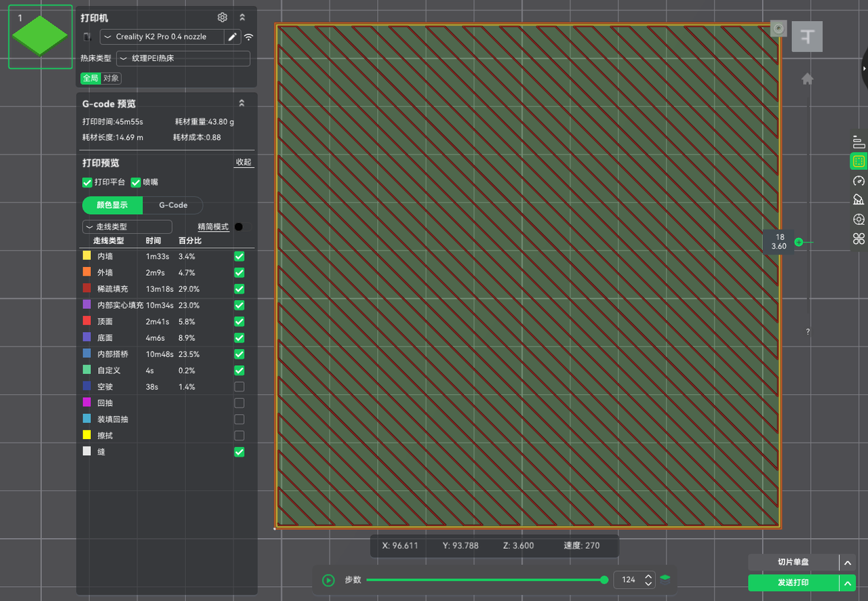The image size is (868, 601).
Task: Click the top layers icon in right toolbar
Action: 859,142
